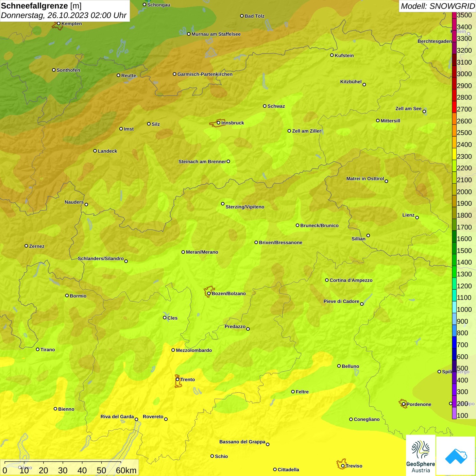The width and height of the screenshot is (476, 476).
Task: Click the Kitzbühel label
Action: click(x=351, y=82)
